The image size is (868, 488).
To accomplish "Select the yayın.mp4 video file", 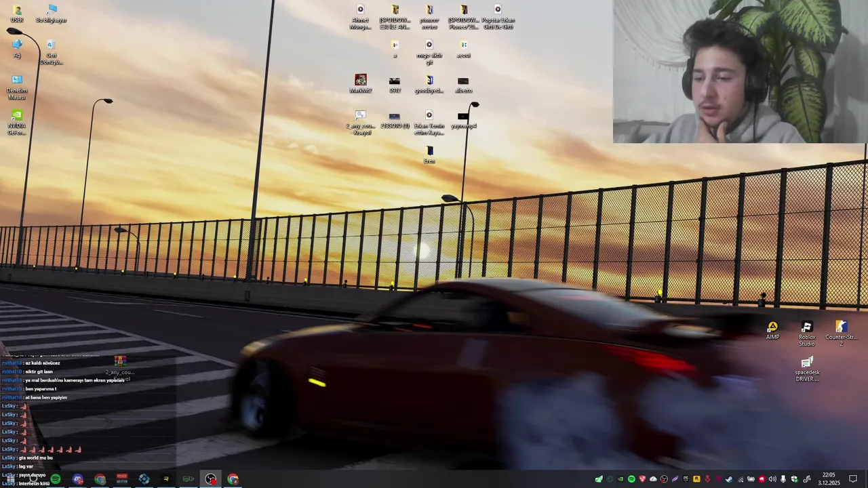I will [463, 119].
